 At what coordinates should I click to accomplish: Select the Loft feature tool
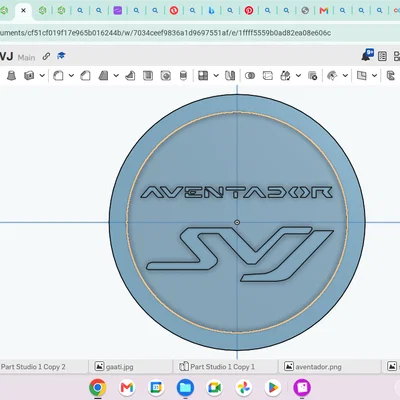pyautogui.click(x=12, y=76)
